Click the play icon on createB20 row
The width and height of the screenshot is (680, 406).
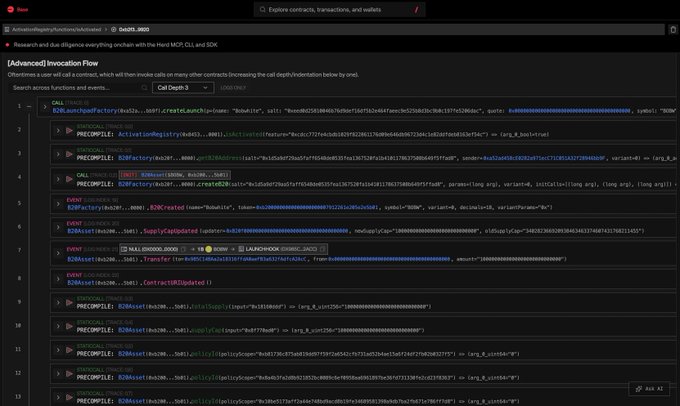69,179
